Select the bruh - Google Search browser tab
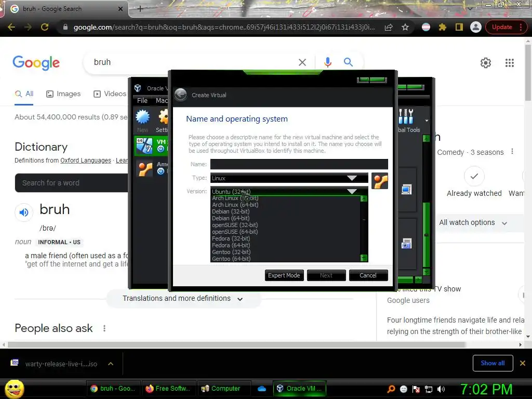 coord(64,9)
